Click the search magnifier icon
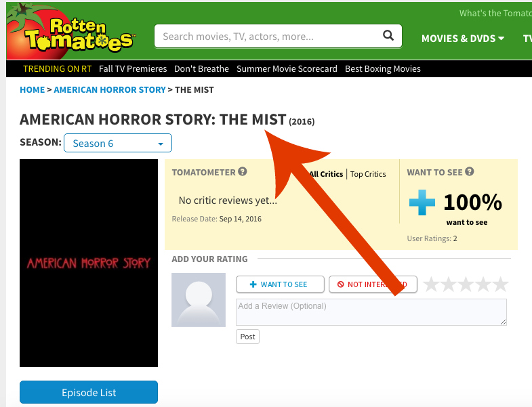The width and height of the screenshot is (532, 407). [388, 35]
